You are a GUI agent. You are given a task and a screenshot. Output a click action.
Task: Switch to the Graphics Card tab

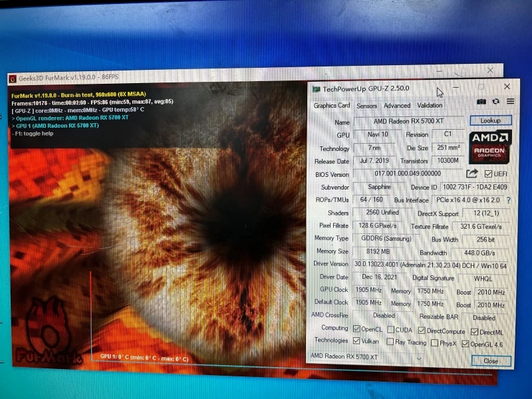(331, 106)
